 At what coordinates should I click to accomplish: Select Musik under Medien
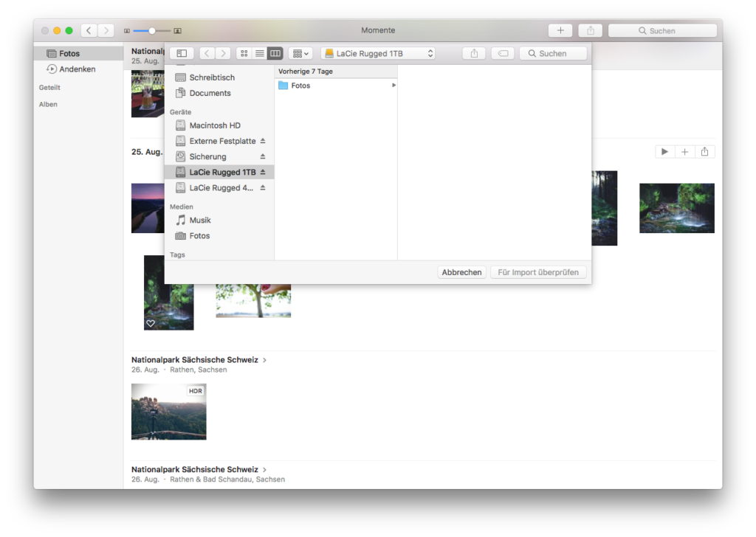(x=219, y=220)
